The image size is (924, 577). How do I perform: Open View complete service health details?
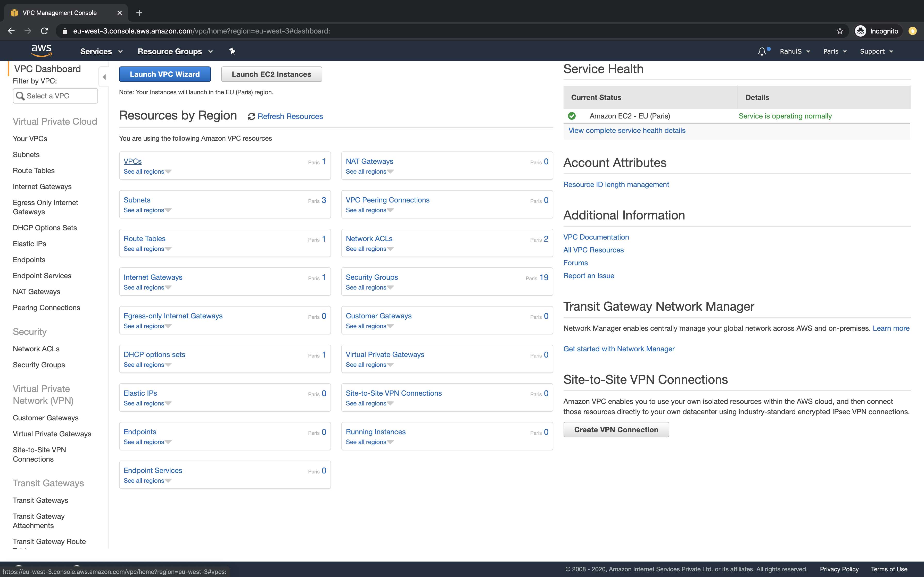(x=627, y=130)
